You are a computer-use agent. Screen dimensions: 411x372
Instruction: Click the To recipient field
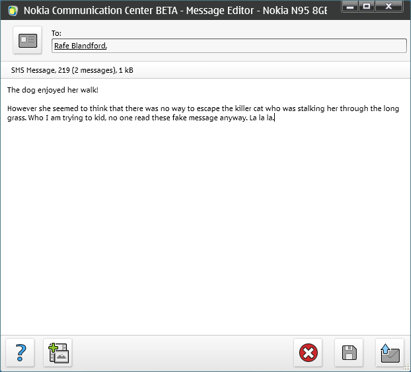pos(229,46)
